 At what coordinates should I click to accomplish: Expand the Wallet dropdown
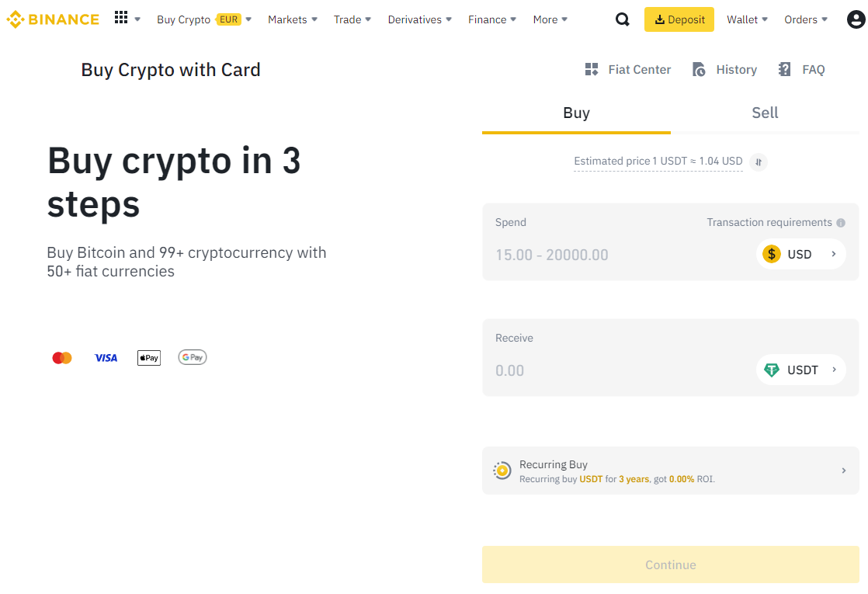(x=747, y=19)
